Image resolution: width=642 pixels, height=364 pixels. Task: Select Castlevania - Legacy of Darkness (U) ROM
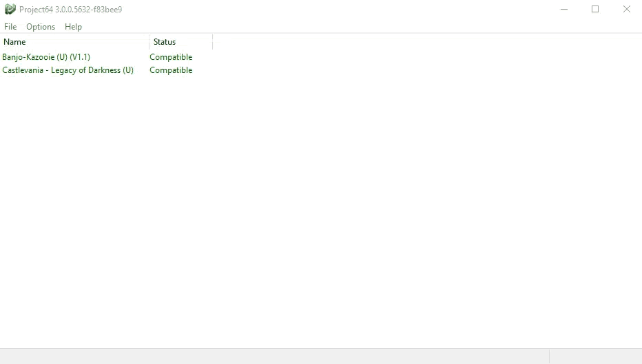pos(68,70)
